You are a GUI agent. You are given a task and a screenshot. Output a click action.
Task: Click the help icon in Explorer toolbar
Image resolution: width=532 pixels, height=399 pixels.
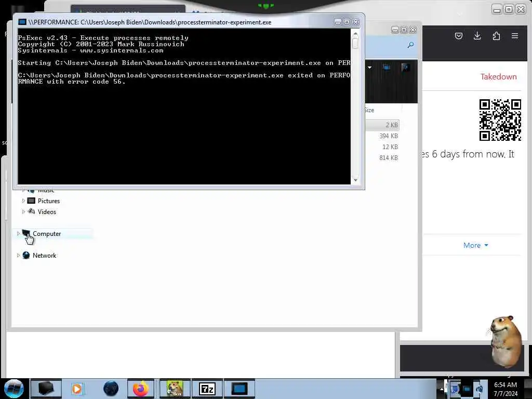coord(405,67)
